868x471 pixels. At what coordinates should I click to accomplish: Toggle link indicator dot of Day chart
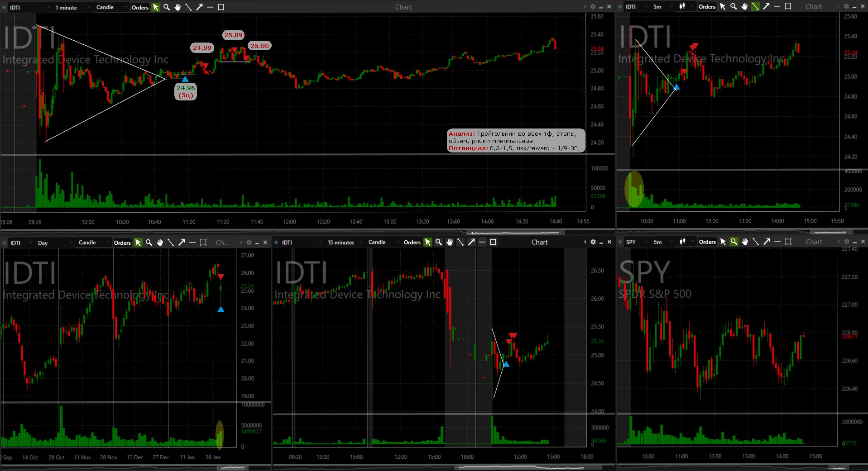pos(5,243)
